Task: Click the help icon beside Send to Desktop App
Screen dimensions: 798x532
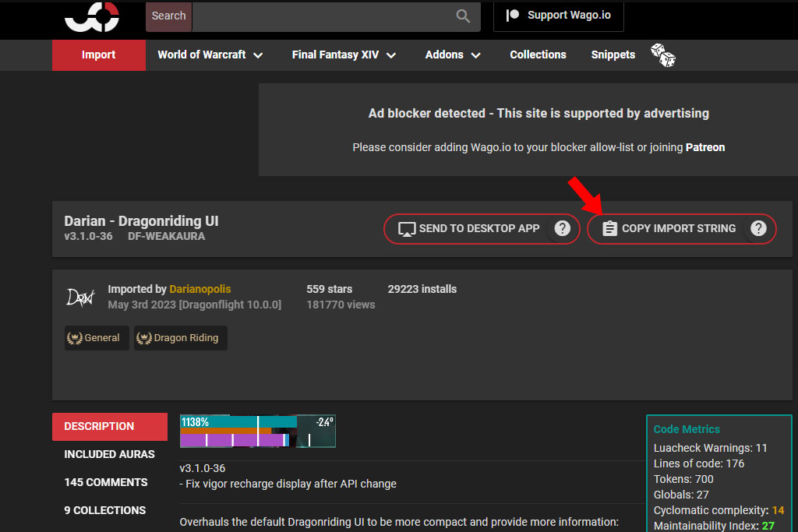Action: tap(563, 228)
